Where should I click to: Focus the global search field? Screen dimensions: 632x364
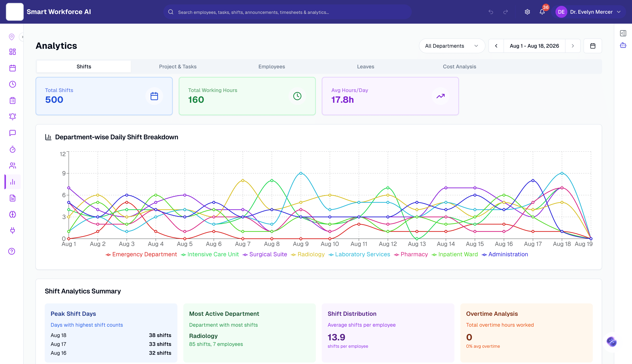click(x=288, y=12)
